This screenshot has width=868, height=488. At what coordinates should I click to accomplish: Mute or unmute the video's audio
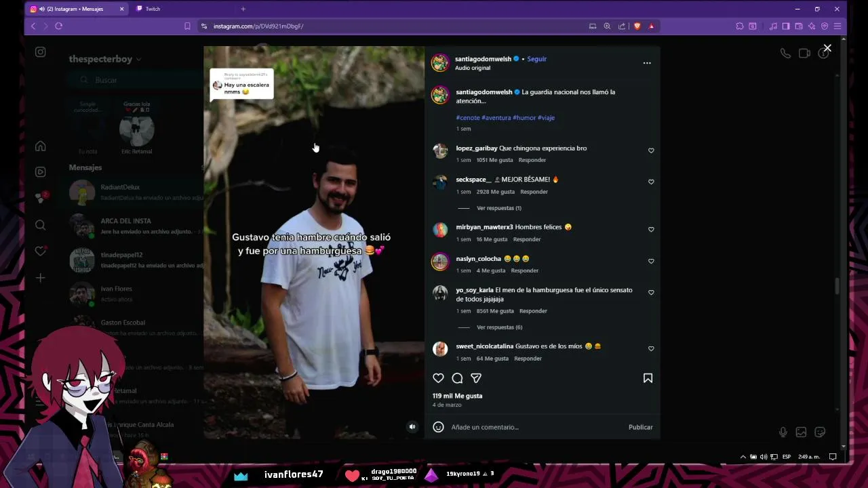point(412,426)
